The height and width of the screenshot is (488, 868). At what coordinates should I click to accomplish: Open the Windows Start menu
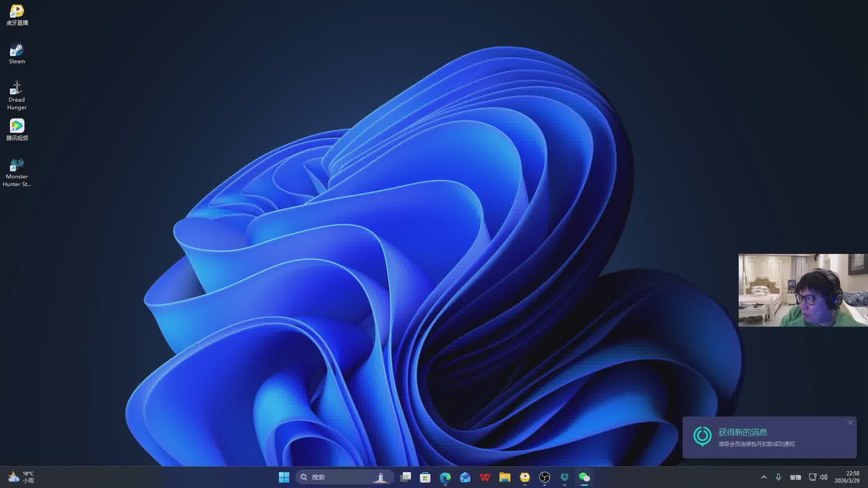coord(284,477)
